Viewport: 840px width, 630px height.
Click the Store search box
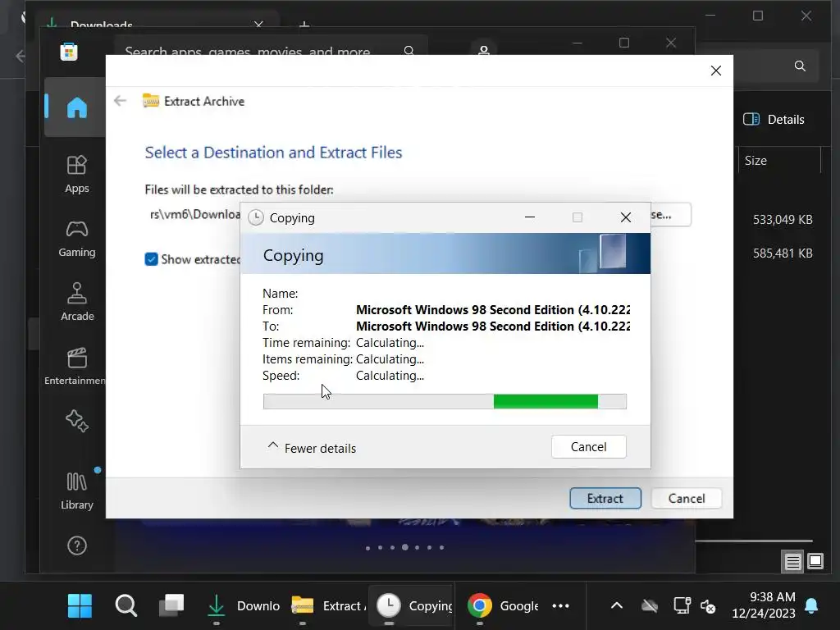pyautogui.click(x=271, y=51)
